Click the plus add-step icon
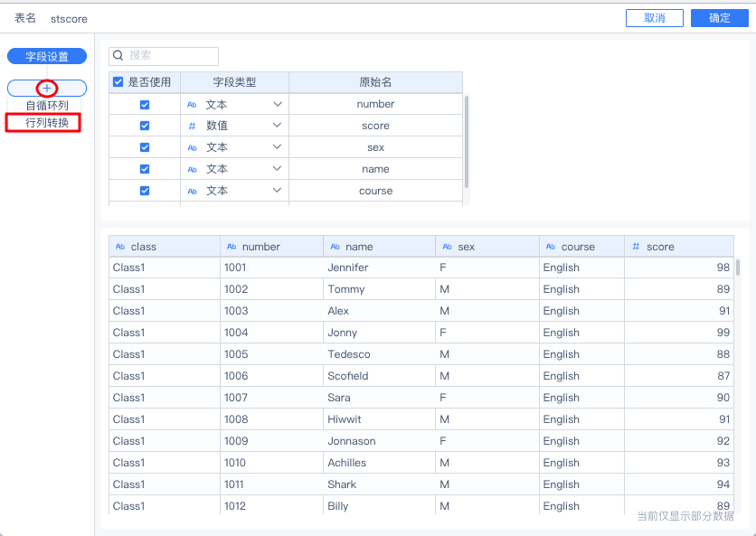Screen dimensions: 756x536 (x=47, y=88)
